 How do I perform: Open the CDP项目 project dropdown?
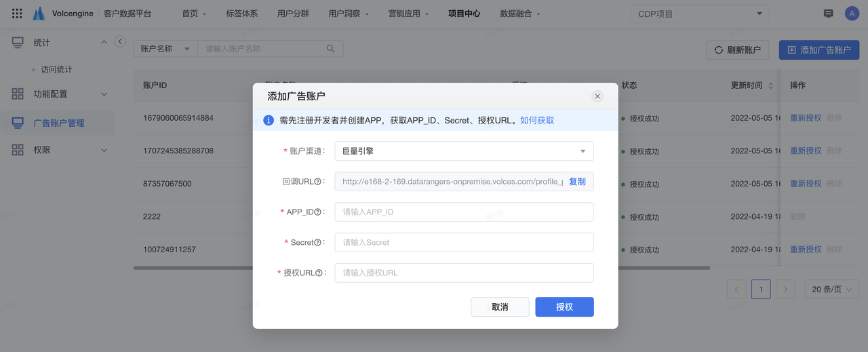point(700,14)
